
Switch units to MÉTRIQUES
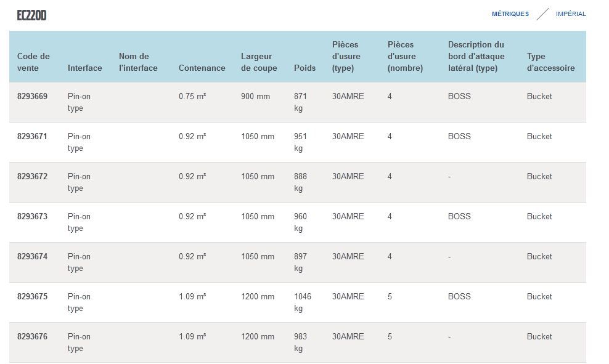pyautogui.click(x=510, y=14)
